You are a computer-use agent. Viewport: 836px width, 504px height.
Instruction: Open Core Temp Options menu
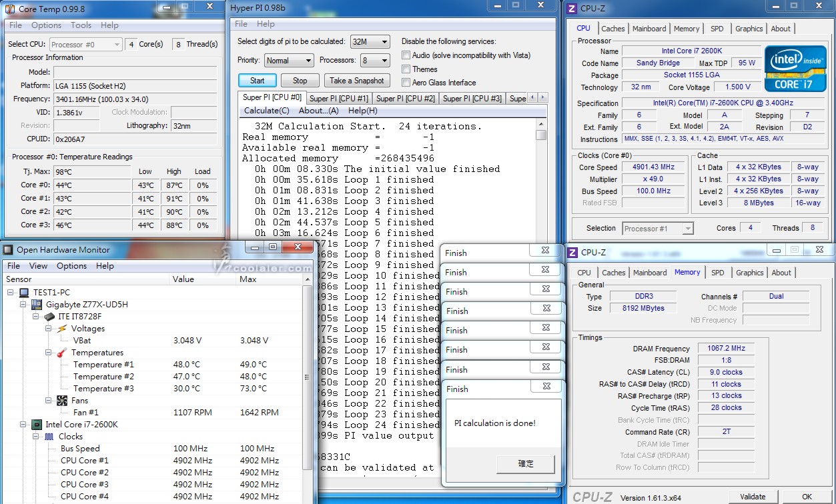tap(46, 25)
